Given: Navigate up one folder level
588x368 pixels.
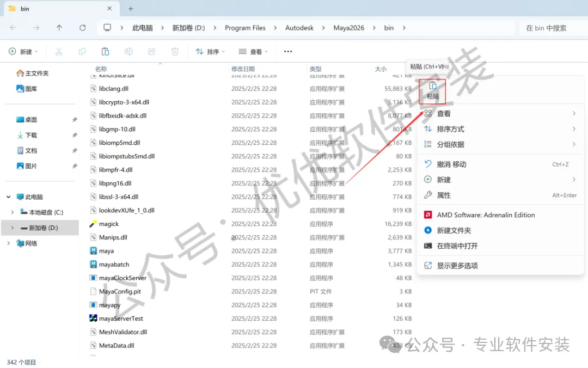Looking at the screenshot, I should tap(59, 28).
